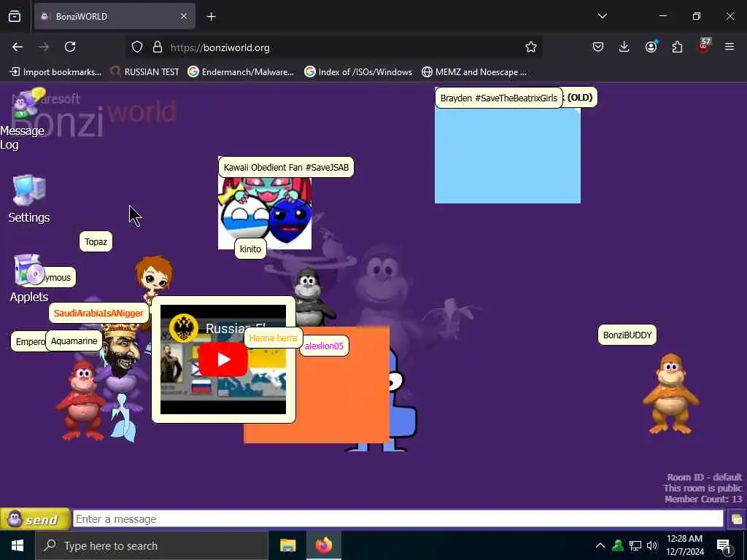Click the extension icon with 57 badge
Screen dimensions: 747x560
704,46
